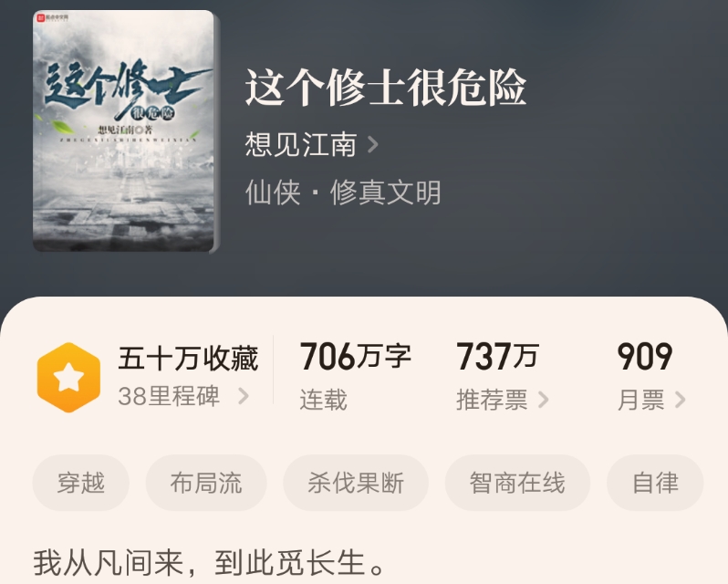728x584 pixels.
Task: Select the 杀伐果断 tag
Action: pos(356,483)
